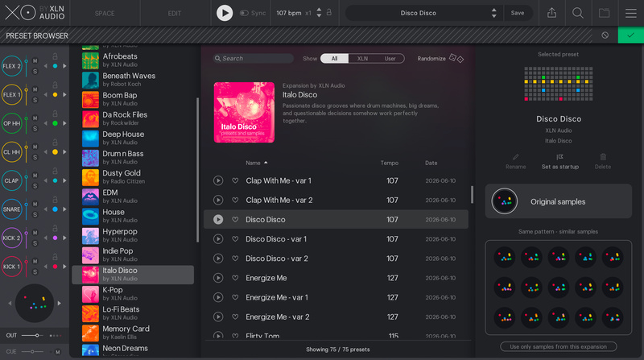The width and height of the screenshot is (644, 360).
Task: Adjust the OUT volume slider
Action: coord(32,335)
